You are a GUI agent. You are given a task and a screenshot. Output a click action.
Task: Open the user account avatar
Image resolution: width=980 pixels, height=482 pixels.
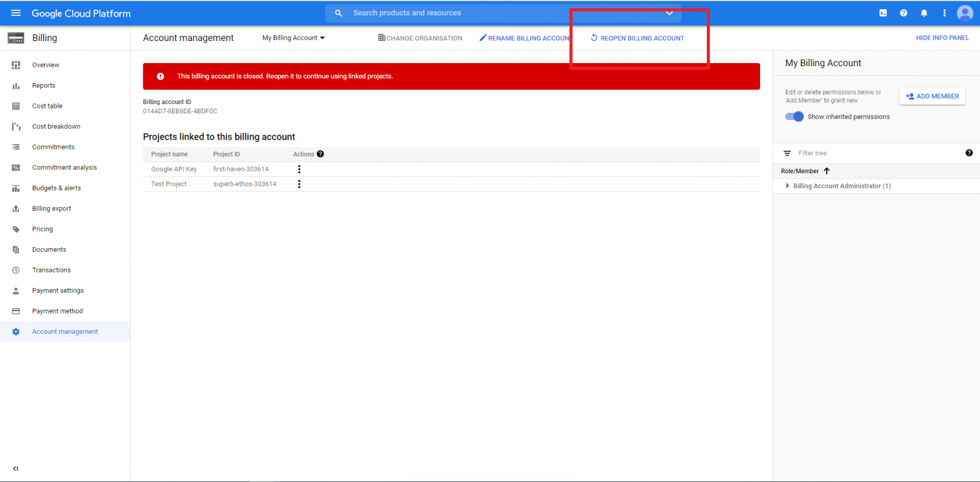click(x=965, y=13)
